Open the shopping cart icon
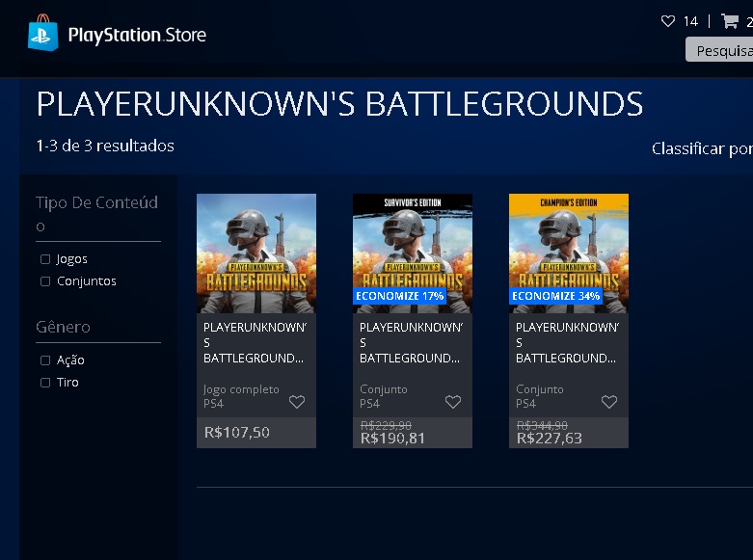This screenshot has width=753, height=560. (730, 21)
